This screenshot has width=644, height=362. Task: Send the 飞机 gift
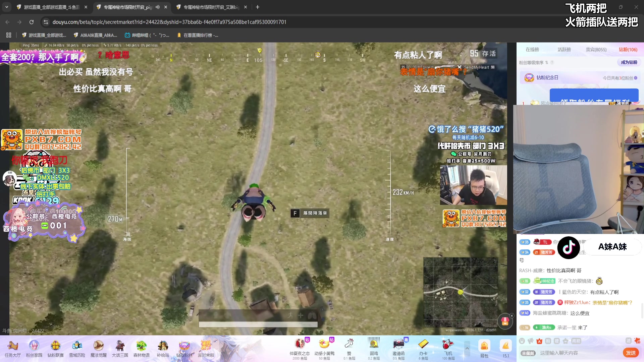[x=448, y=349]
